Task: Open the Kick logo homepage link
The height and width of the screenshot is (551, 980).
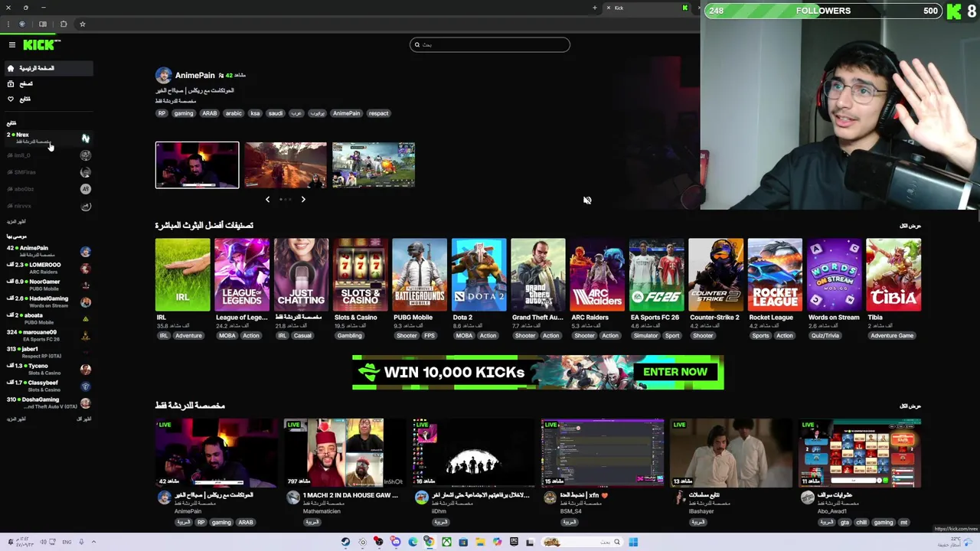Action: 41,45
